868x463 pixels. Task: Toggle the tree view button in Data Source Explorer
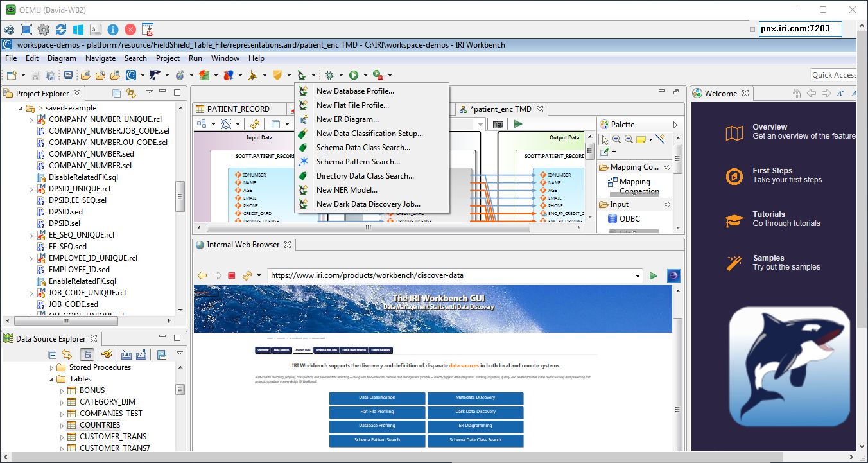click(x=87, y=354)
